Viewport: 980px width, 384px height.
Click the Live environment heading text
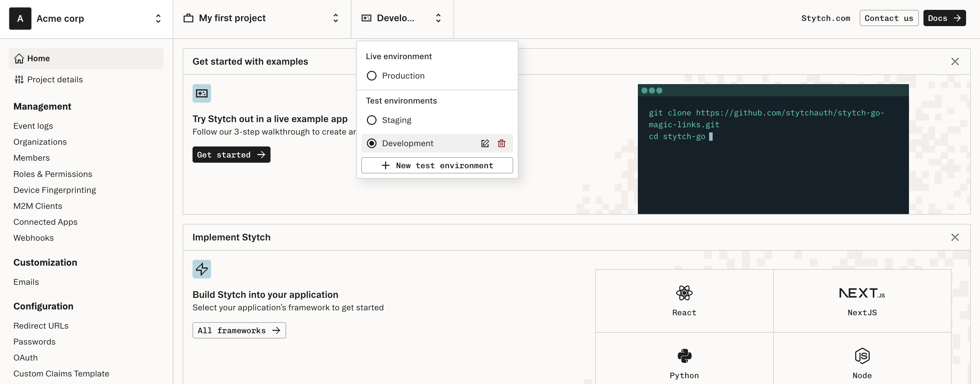(399, 56)
